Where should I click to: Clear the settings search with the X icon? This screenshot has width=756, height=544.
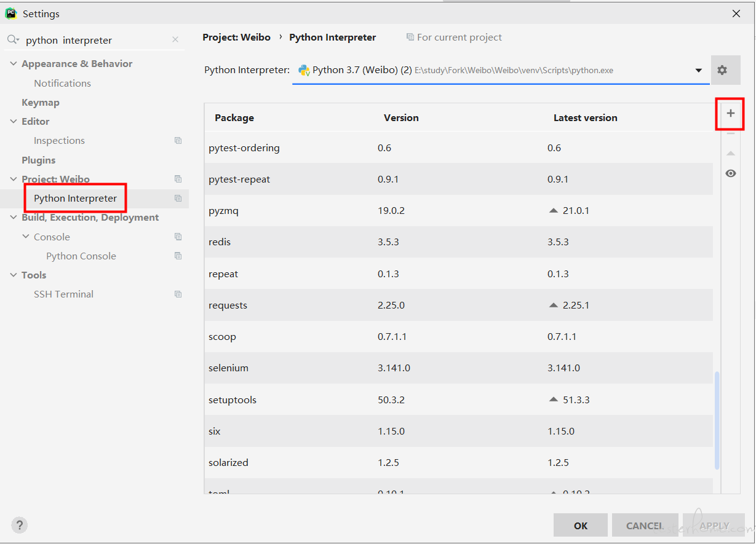coord(175,40)
